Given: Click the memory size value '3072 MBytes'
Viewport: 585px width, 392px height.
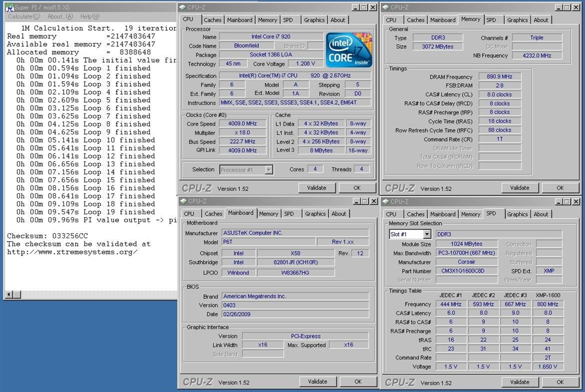Looking at the screenshot, I should point(438,47).
